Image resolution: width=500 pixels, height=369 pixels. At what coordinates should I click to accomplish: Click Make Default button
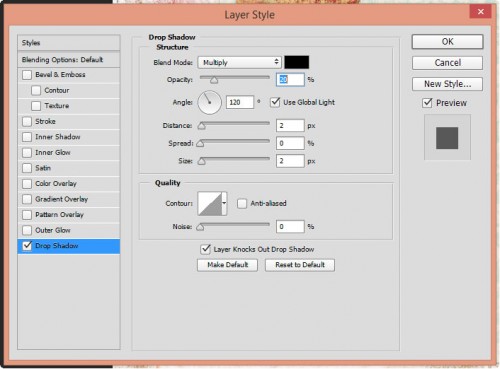227,265
